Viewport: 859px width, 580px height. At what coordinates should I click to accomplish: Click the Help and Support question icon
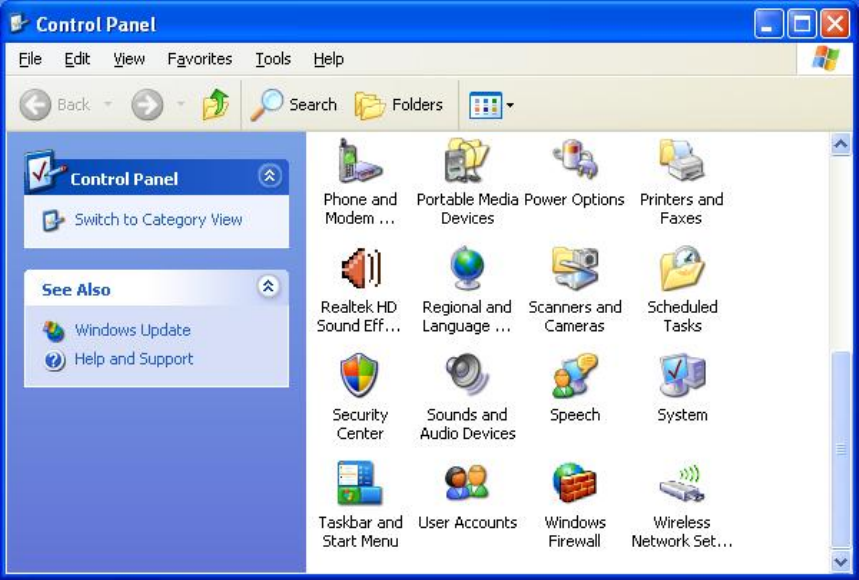point(55,360)
